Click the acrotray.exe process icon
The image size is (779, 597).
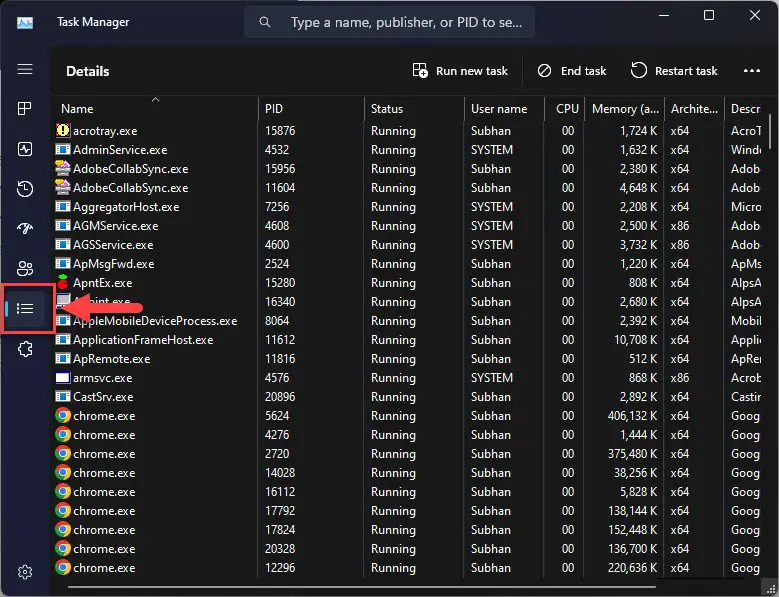click(x=63, y=130)
